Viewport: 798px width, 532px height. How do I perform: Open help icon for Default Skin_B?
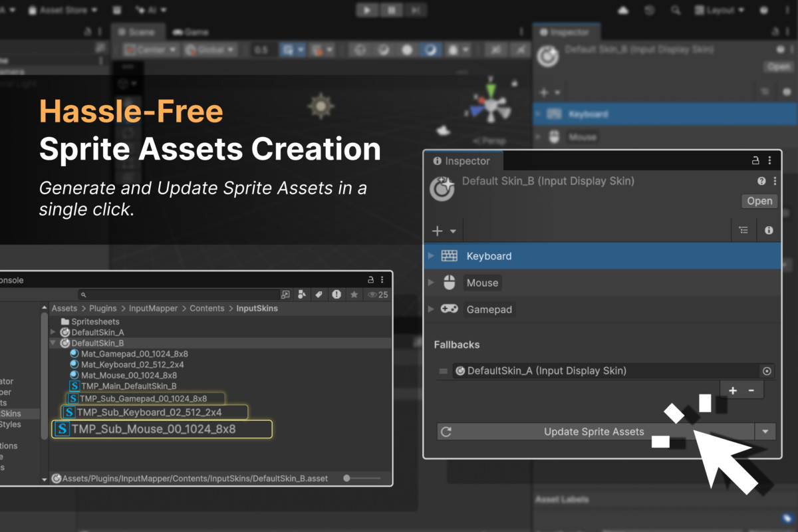click(761, 181)
